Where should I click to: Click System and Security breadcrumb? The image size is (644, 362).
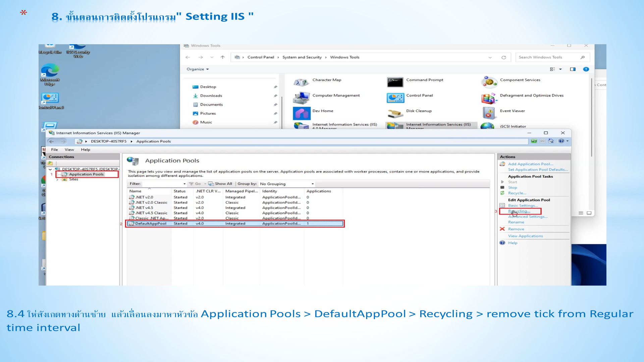(x=302, y=57)
